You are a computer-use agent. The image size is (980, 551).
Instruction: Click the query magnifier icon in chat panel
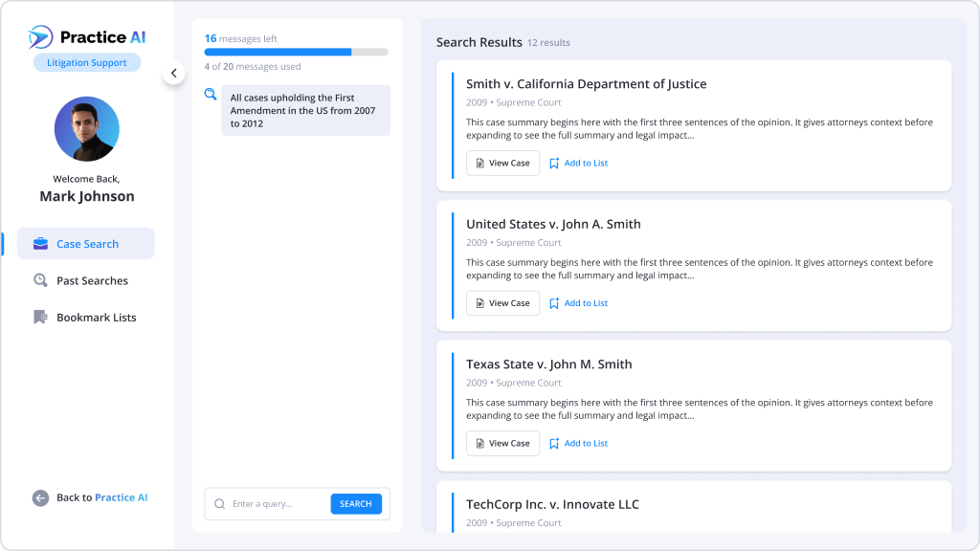(x=211, y=96)
